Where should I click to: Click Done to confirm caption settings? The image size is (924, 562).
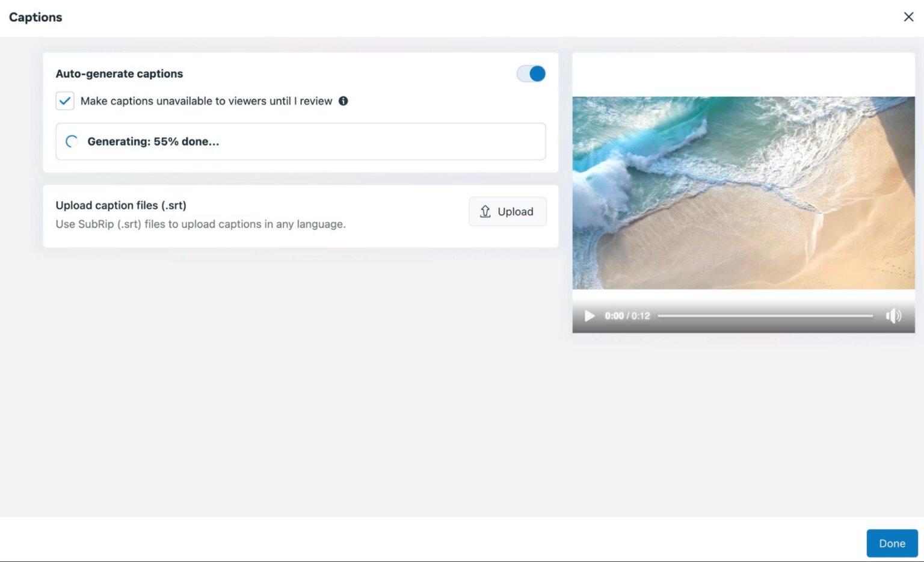point(892,543)
